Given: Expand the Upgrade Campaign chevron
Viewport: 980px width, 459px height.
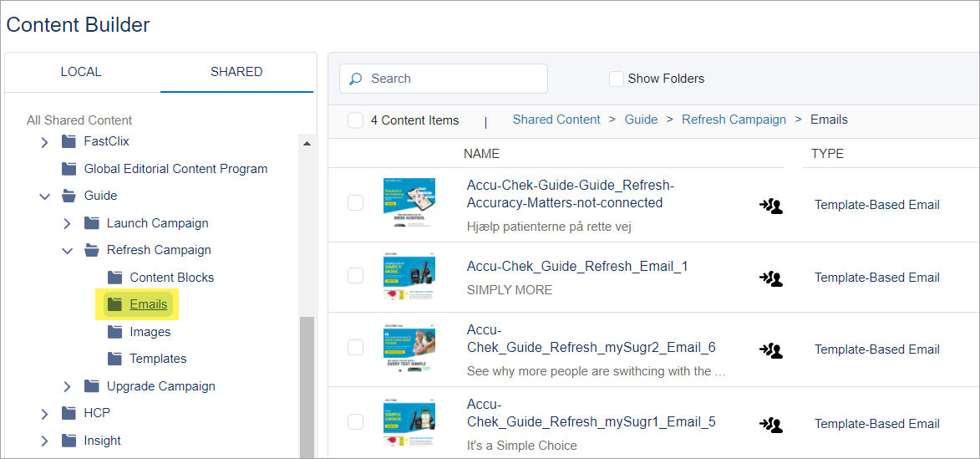Looking at the screenshot, I should (68, 386).
